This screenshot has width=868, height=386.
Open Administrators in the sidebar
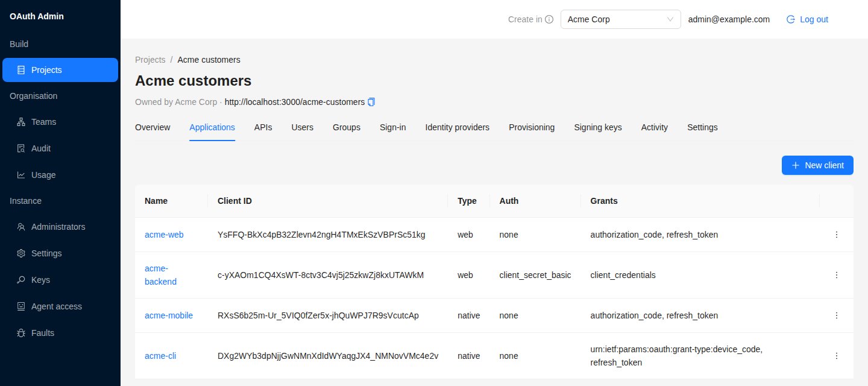60,227
